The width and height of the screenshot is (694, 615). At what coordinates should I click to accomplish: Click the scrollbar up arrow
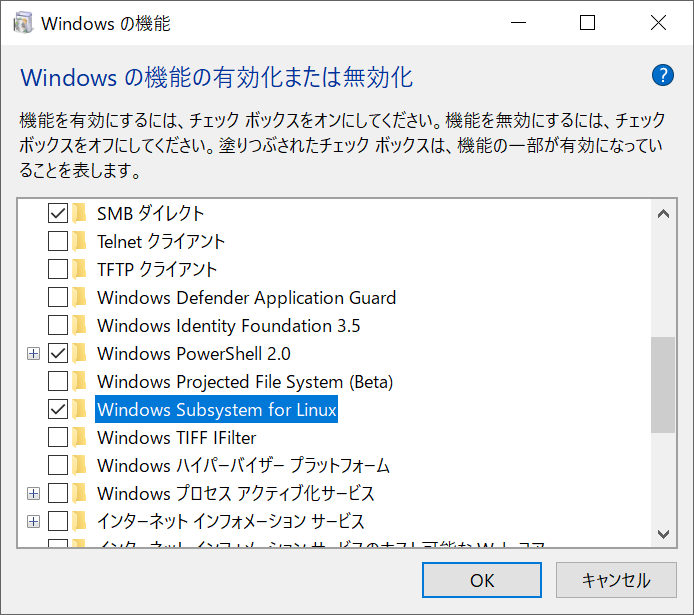coord(663,214)
